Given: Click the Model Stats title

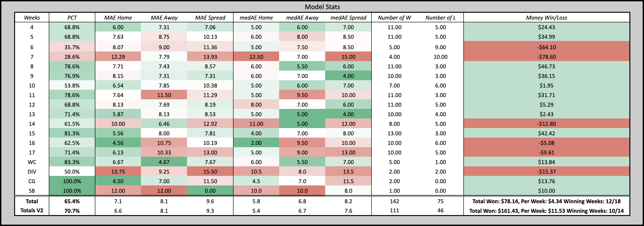Looking at the screenshot, I should point(322,7).
